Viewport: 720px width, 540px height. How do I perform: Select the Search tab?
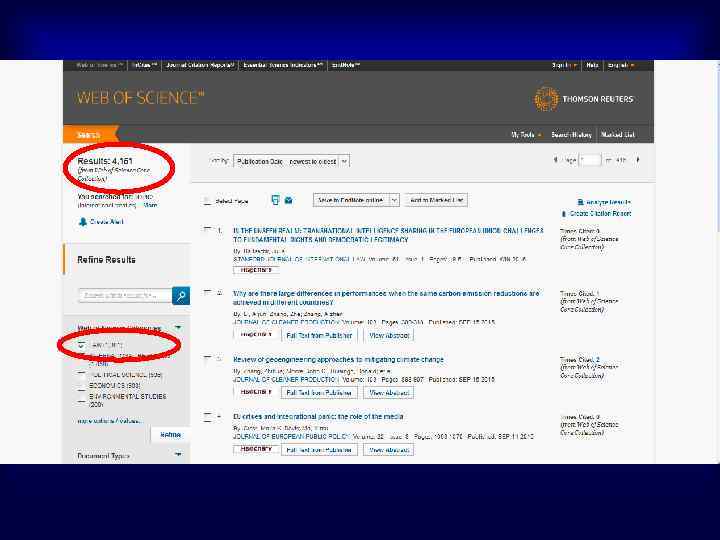(x=89, y=135)
